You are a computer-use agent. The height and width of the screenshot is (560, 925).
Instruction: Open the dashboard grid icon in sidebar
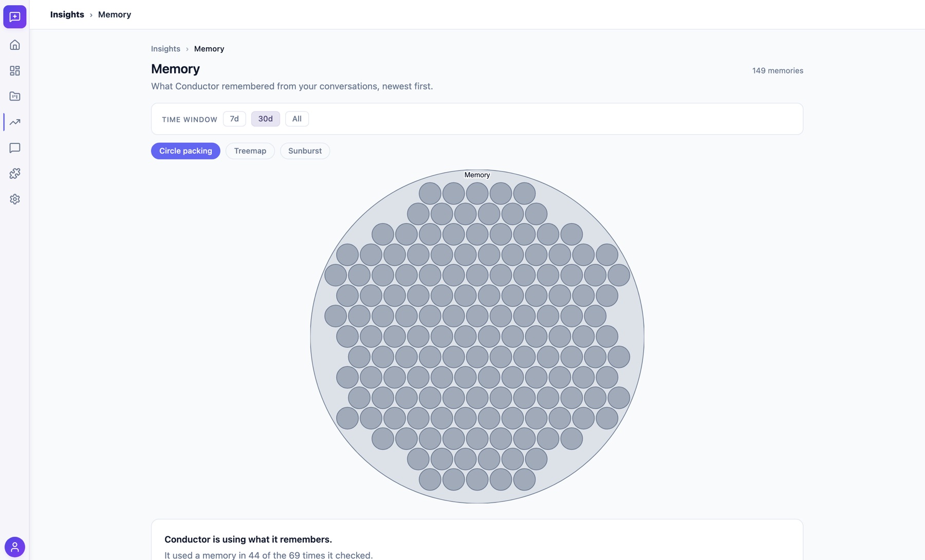[x=15, y=71]
